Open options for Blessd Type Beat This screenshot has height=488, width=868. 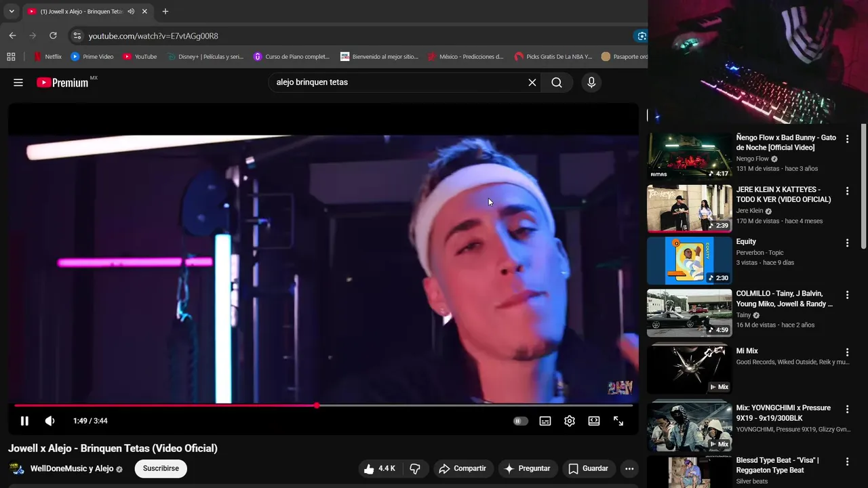(x=847, y=462)
